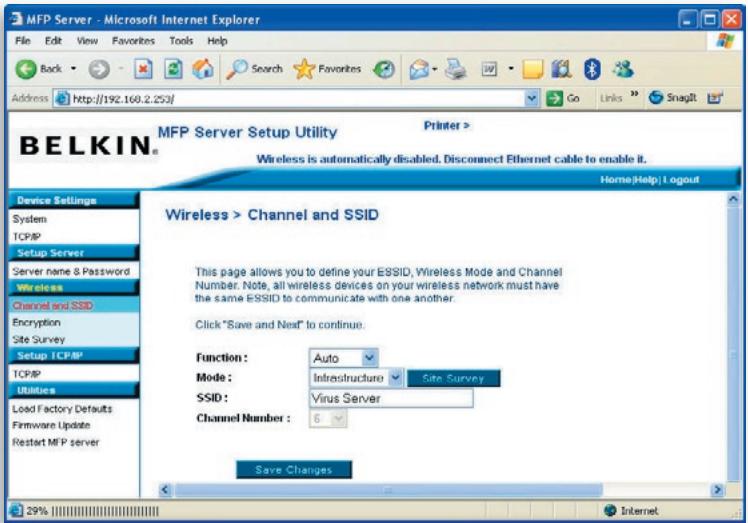Viewport: 748px width, 523px height.
Task: Refresh the page with the green refresh icon
Action: pyautogui.click(x=173, y=69)
